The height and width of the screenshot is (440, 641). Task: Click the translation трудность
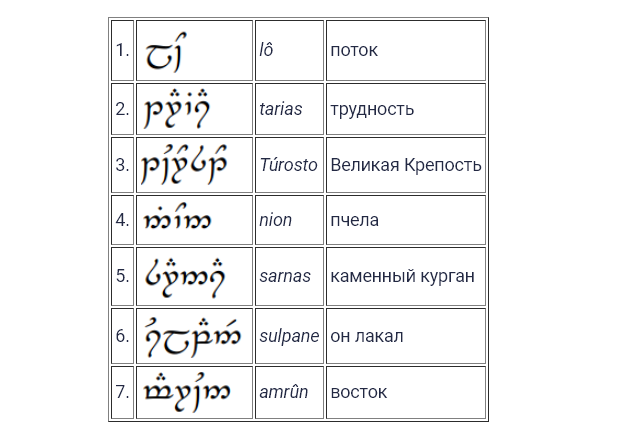click(372, 109)
